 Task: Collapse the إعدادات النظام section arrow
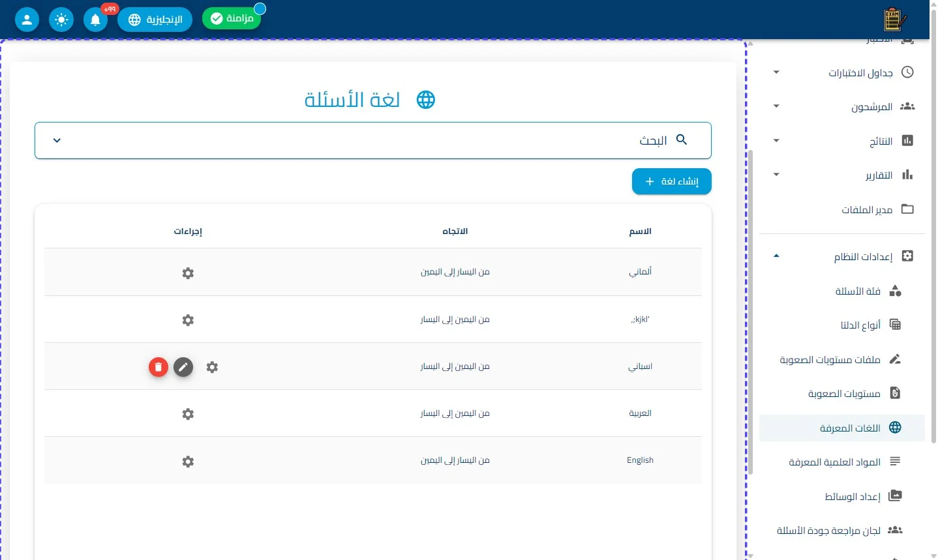(x=776, y=256)
